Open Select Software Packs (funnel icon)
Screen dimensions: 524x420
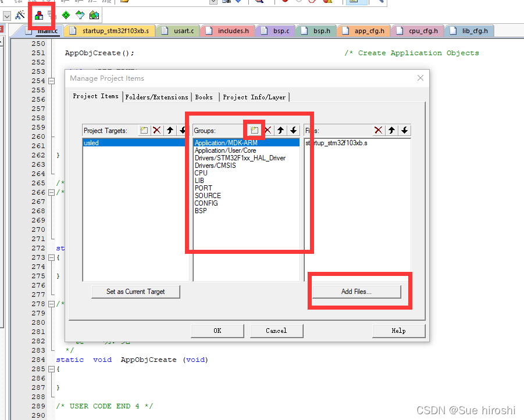pyautogui.click(x=80, y=15)
